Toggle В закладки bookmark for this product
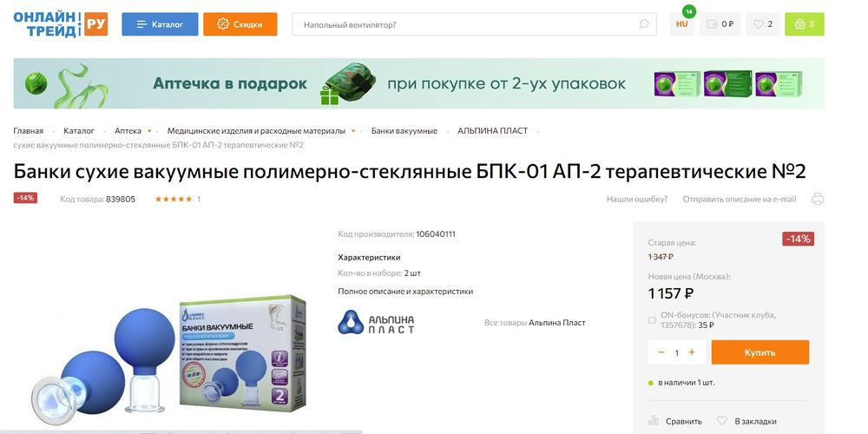Screen dimensions: 868x434 (746, 421)
